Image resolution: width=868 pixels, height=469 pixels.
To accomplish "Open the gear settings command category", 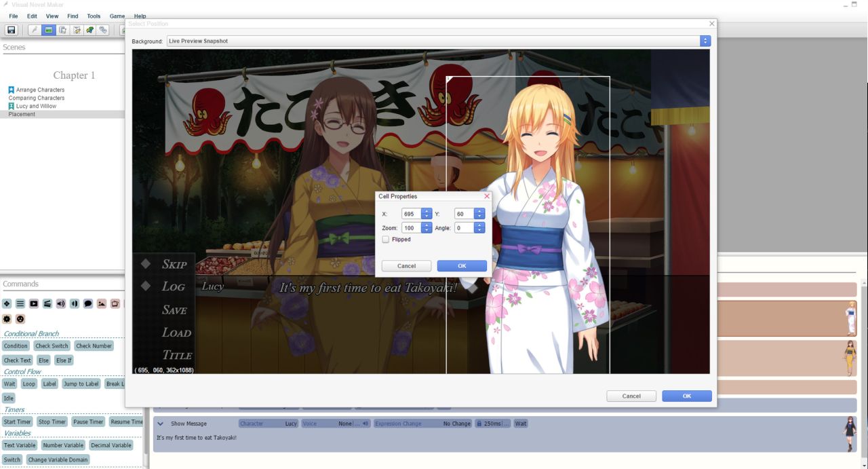I will coord(7,318).
